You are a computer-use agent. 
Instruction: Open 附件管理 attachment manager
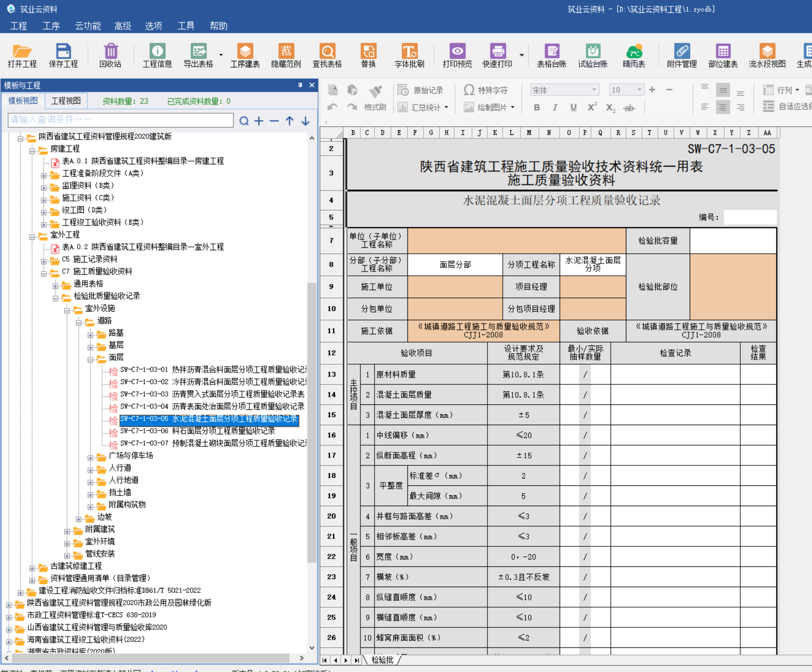[682, 55]
